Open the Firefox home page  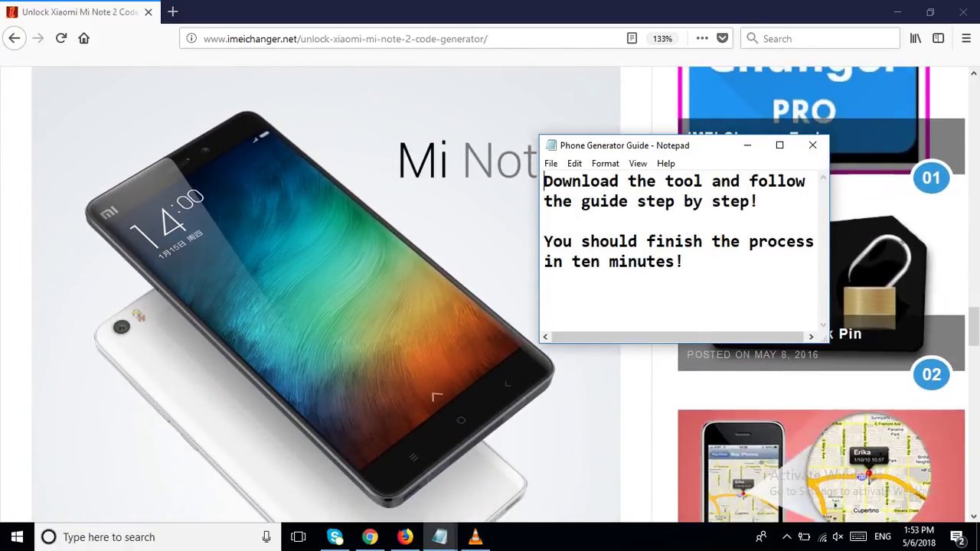84,38
